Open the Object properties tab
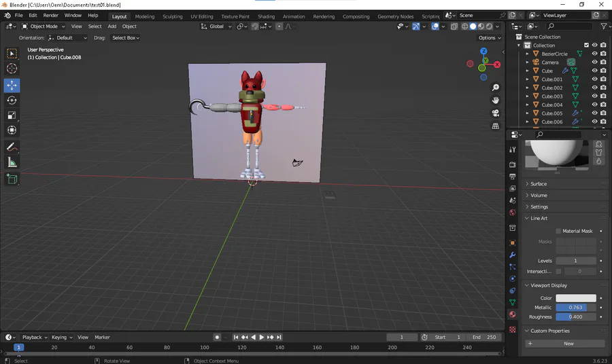 pos(513,243)
